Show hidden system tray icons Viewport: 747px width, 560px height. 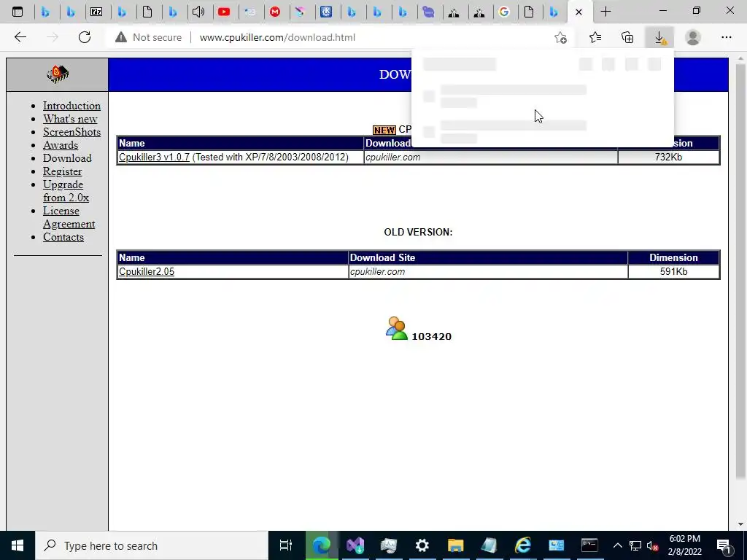[x=617, y=545]
